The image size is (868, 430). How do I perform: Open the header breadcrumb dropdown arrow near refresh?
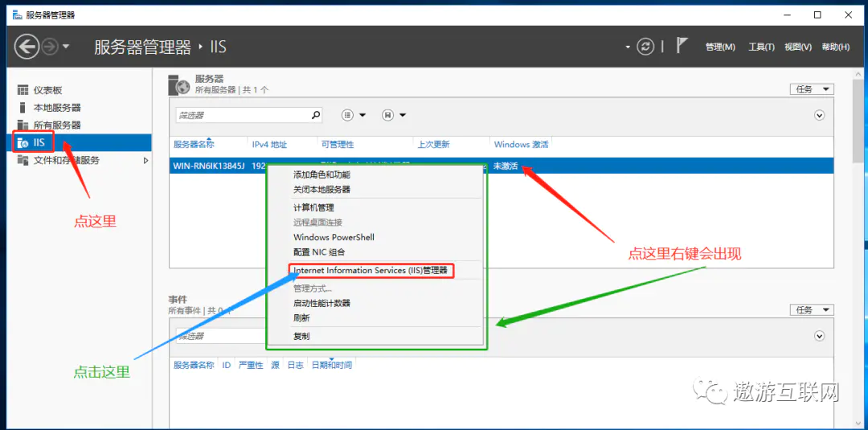point(628,47)
